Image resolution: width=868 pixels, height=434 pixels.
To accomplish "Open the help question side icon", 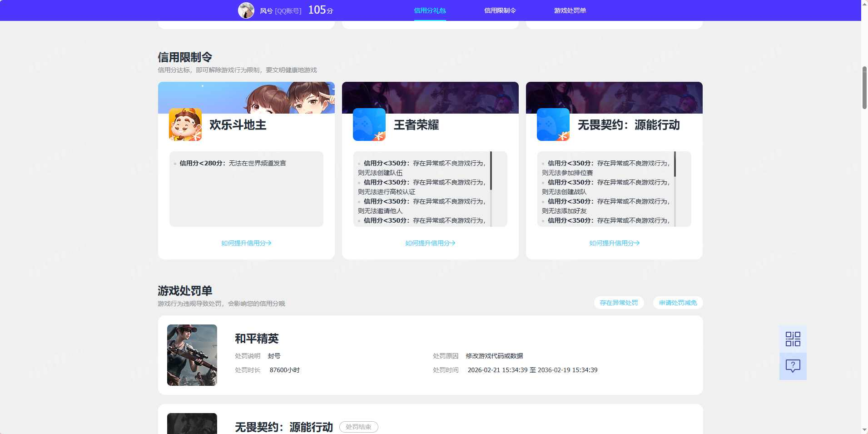I will click(x=793, y=366).
